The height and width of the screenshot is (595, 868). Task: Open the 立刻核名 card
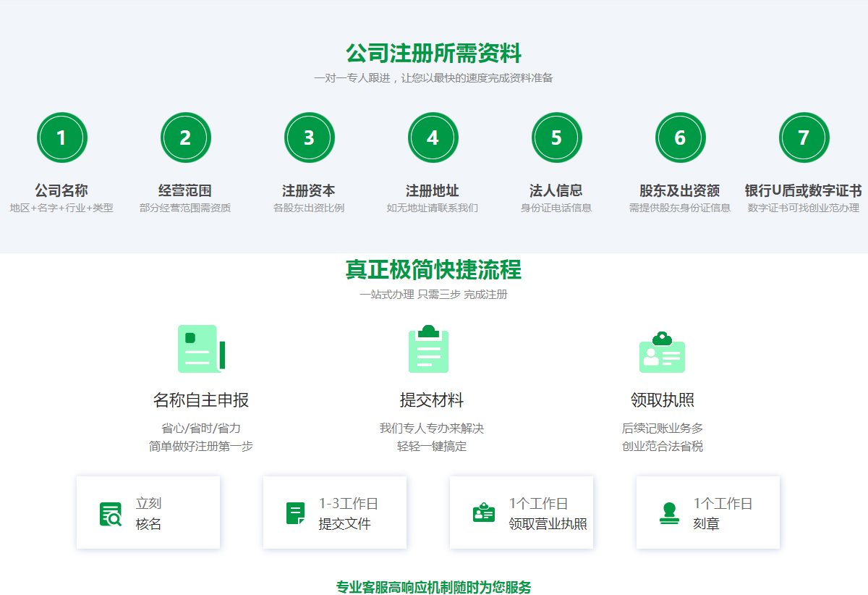point(148,512)
